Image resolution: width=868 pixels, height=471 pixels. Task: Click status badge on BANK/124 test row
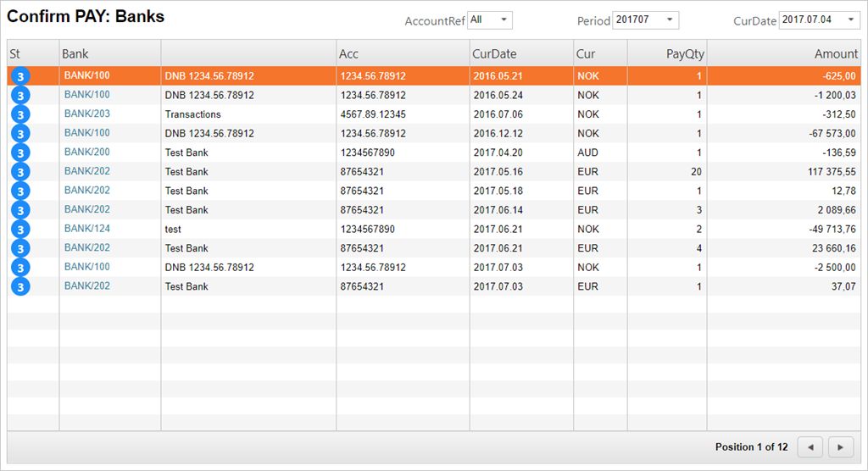tap(21, 229)
